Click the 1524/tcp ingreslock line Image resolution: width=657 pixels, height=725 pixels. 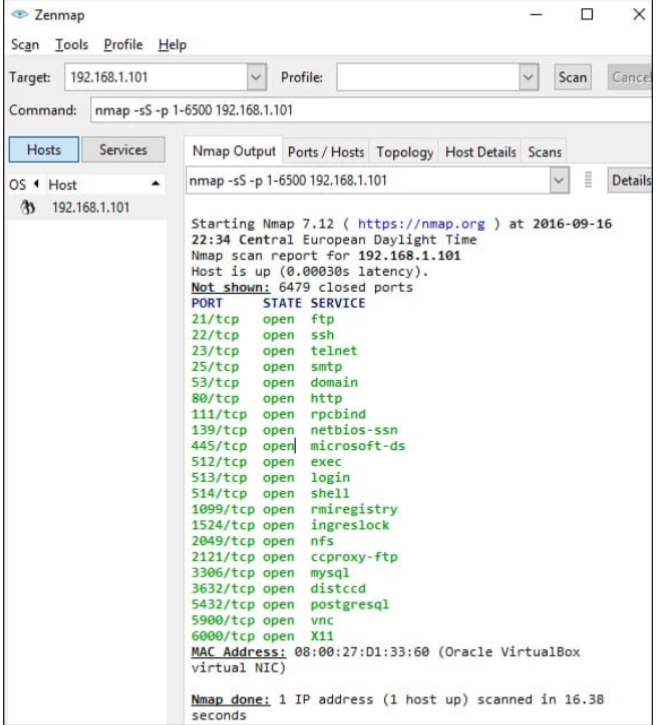[x=290, y=525]
